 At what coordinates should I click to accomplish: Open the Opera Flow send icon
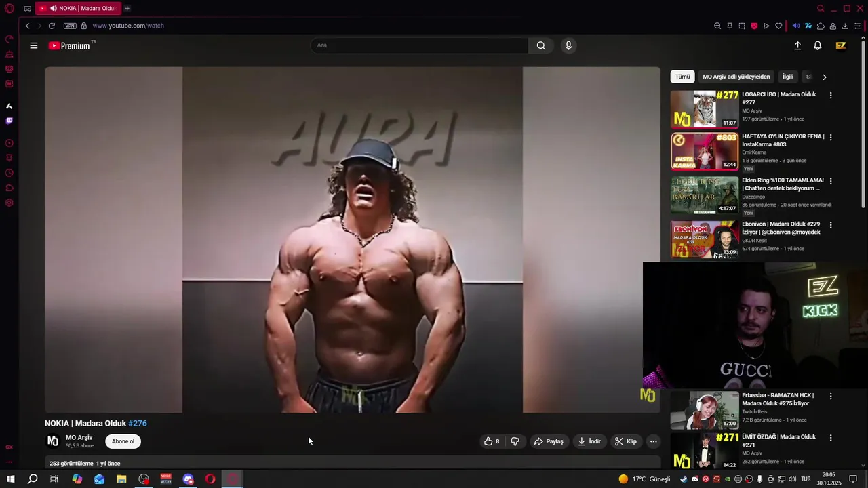tap(766, 26)
